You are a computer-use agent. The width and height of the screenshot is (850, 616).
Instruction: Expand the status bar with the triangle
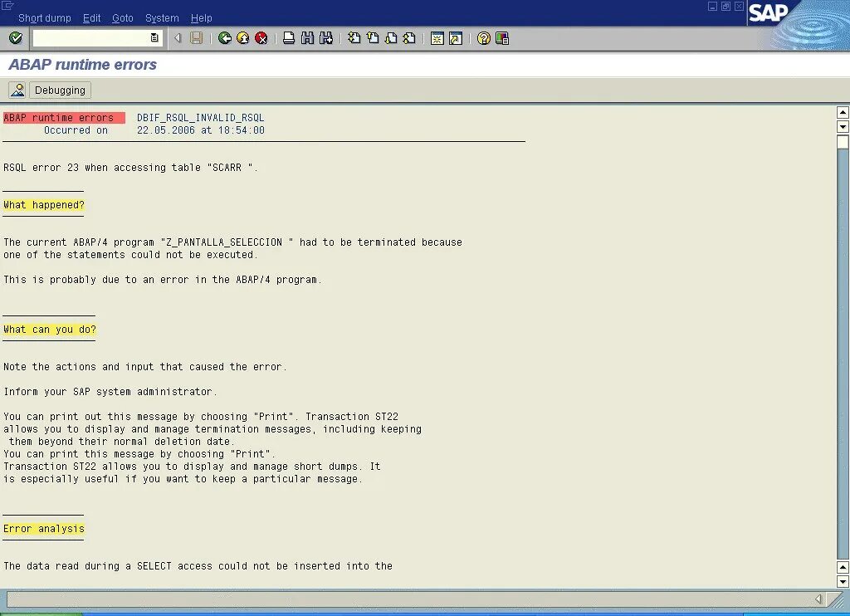point(818,599)
